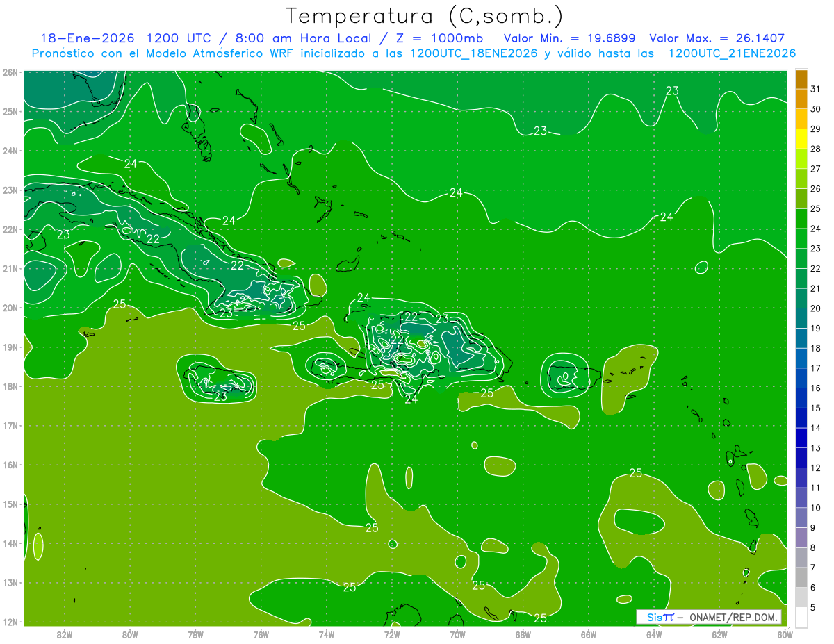This screenshot has width=834, height=644.
Task: Click the legend value 12
Action: [815, 468]
